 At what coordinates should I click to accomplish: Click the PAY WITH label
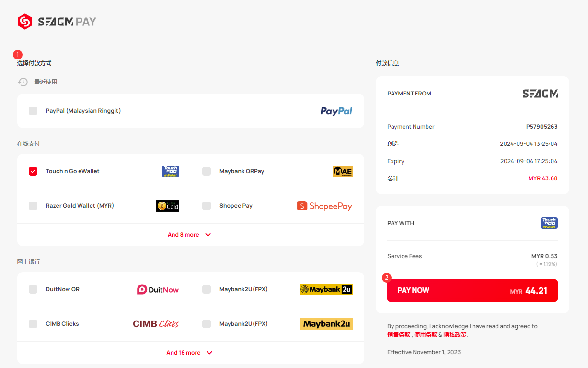[401, 223]
